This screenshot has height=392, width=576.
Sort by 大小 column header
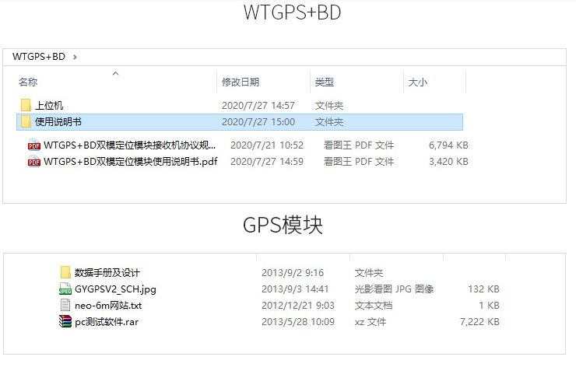click(x=418, y=82)
